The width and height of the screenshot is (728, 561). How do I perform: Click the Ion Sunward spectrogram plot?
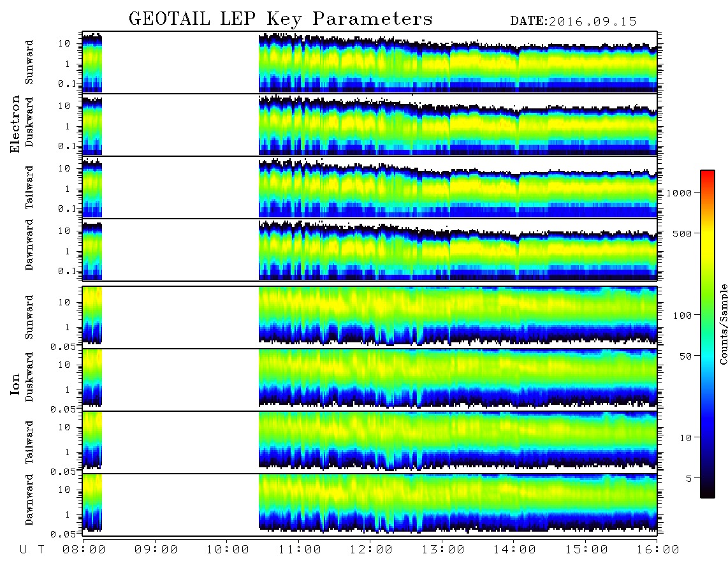pos(370,317)
